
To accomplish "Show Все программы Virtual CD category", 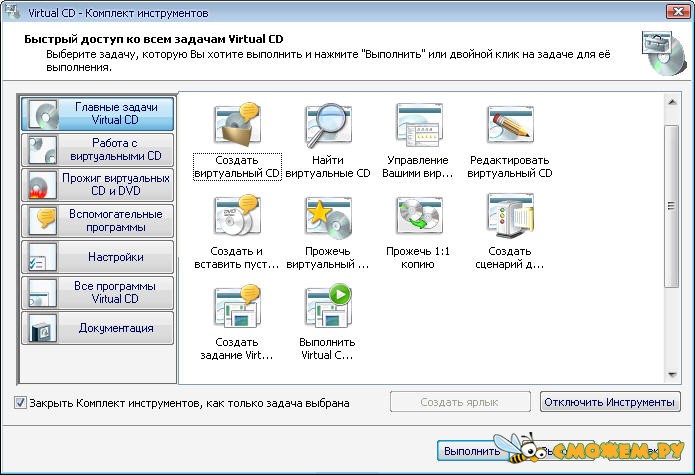I will click(98, 292).
